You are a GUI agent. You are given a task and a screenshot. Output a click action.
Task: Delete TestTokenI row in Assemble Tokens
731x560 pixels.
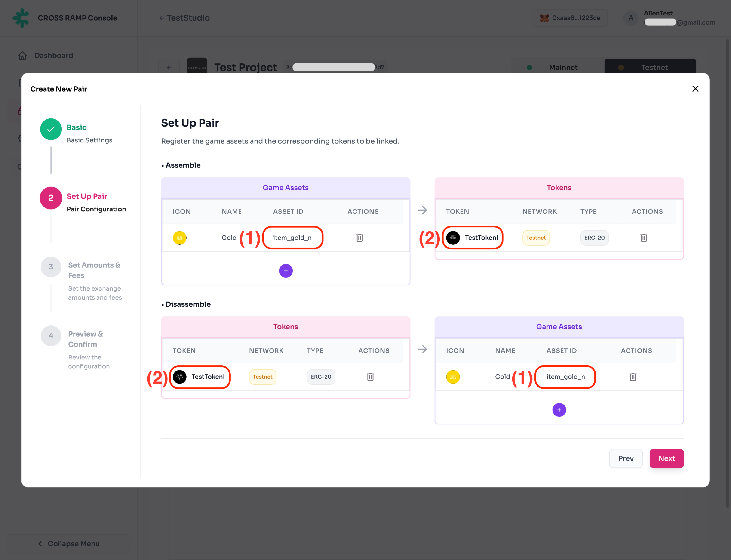[643, 238]
